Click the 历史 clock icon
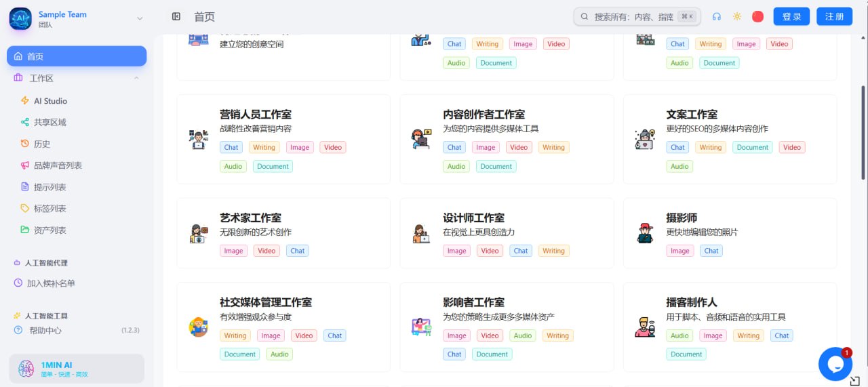 [25, 144]
